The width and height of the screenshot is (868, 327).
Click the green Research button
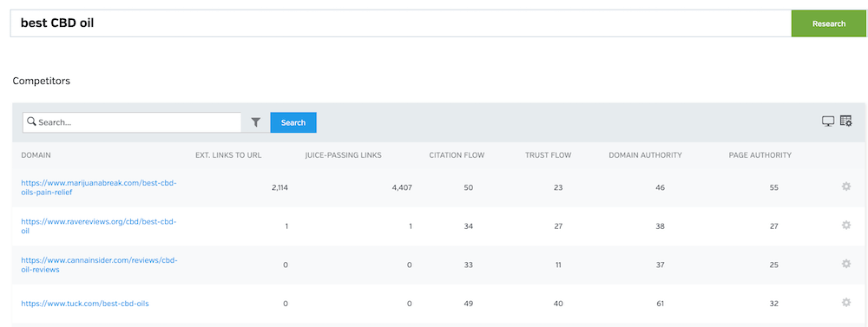829,23
